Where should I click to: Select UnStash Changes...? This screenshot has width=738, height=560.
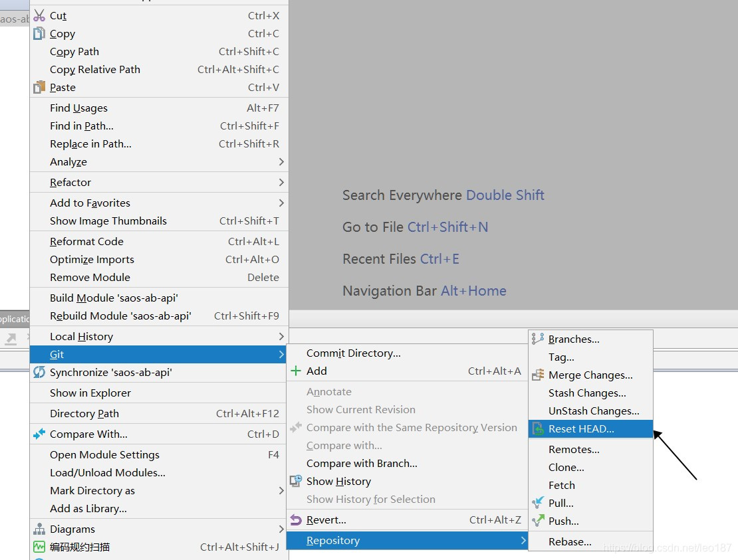(x=590, y=411)
